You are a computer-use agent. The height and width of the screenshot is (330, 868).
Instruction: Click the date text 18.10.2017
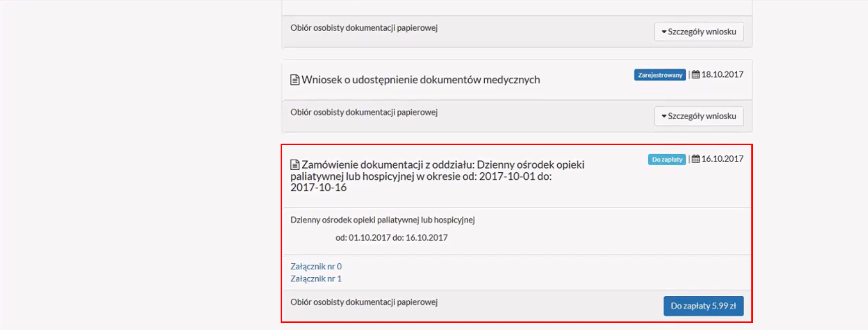click(x=722, y=74)
